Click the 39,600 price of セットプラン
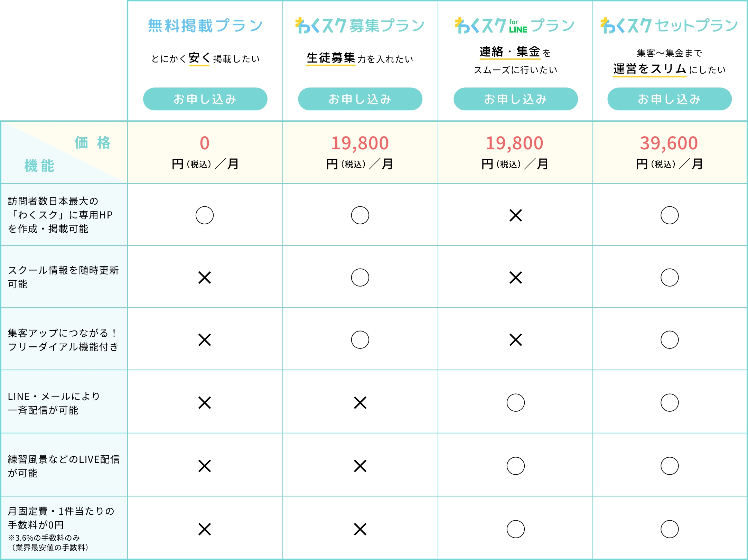 pos(669,143)
